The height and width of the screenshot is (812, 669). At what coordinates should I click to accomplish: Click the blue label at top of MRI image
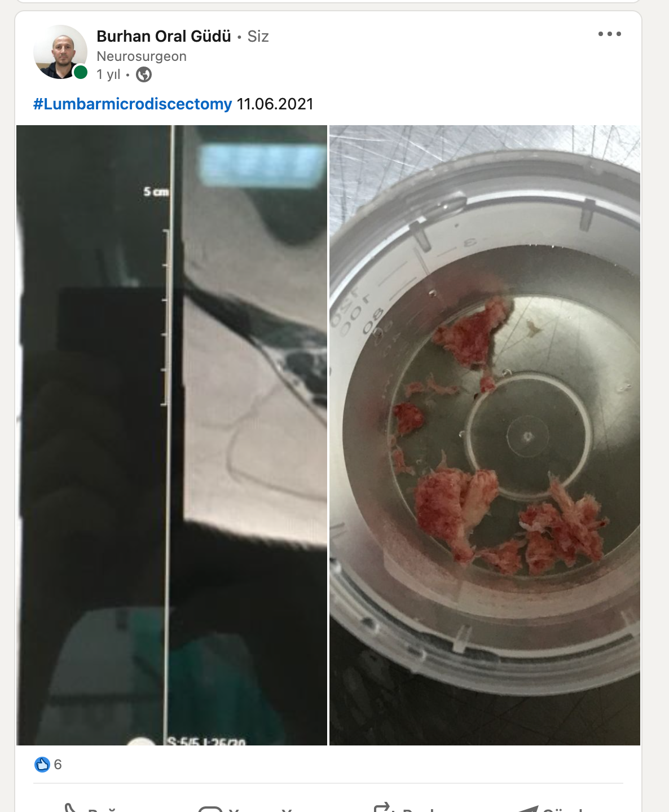[262, 166]
